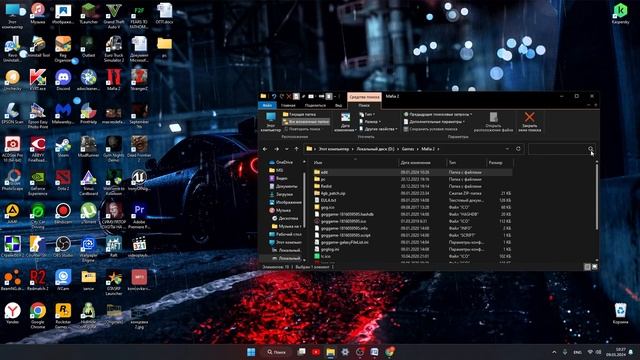640x360 pixels.
Task: Open the OBS Studio desktop shortcut
Action: click(x=63, y=247)
